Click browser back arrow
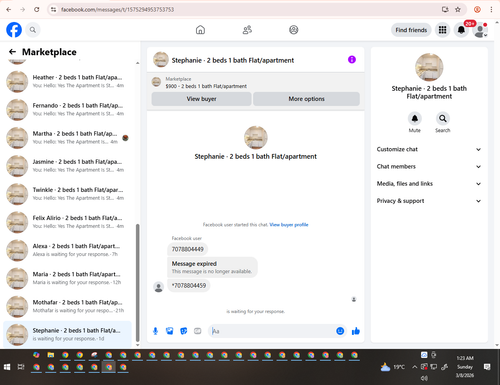Viewport: 500px width, 385px height. pyautogui.click(x=9, y=10)
